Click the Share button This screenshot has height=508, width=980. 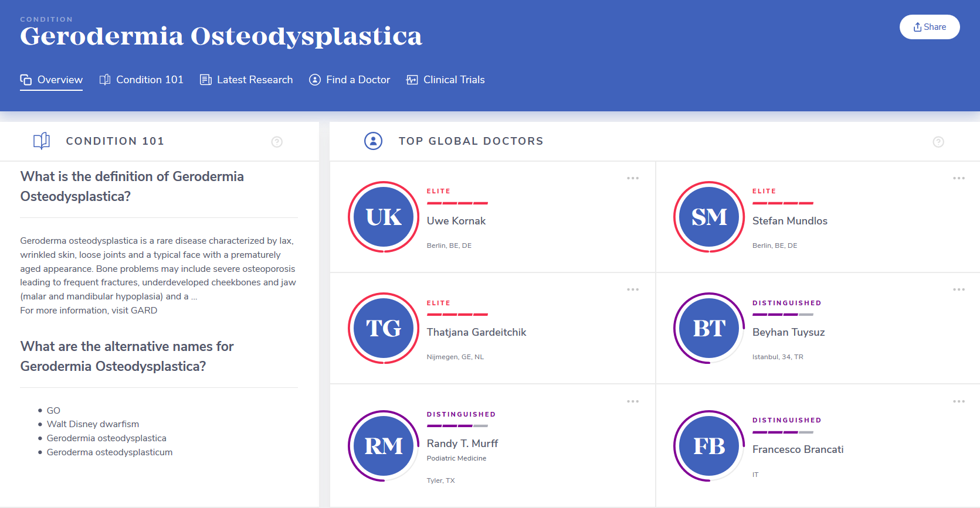tap(930, 27)
